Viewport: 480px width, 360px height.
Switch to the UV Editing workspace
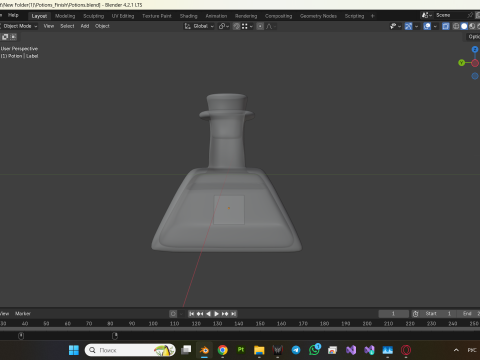(123, 16)
